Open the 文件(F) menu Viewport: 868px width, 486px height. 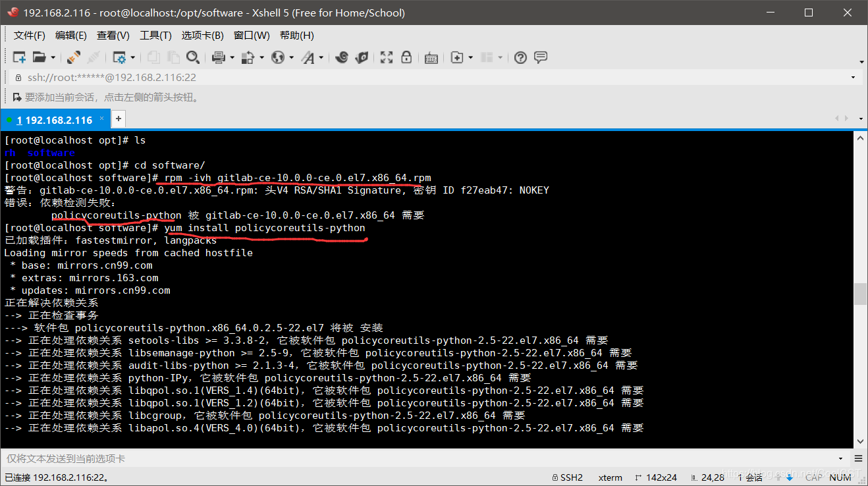click(30, 35)
